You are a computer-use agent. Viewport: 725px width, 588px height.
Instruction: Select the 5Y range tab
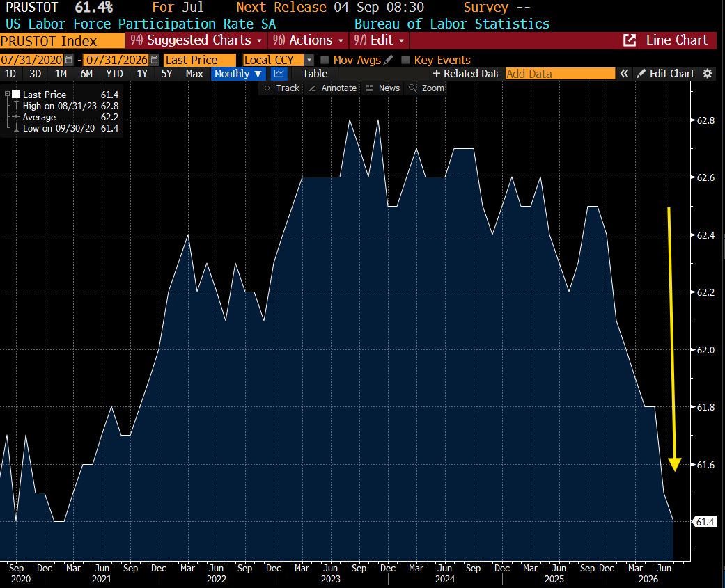(166, 74)
